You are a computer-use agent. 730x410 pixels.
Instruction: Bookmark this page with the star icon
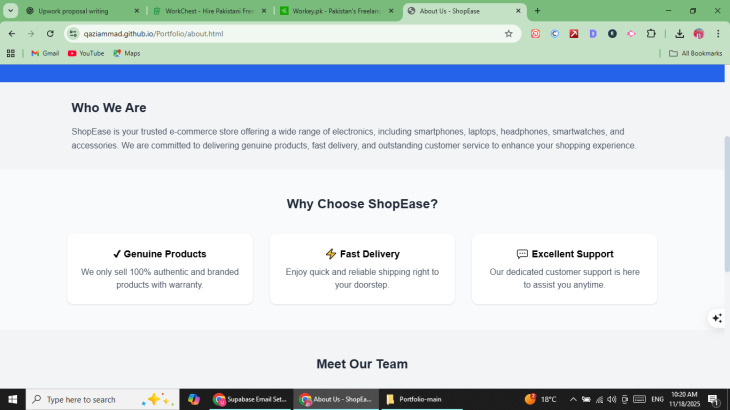(x=508, y=33)
